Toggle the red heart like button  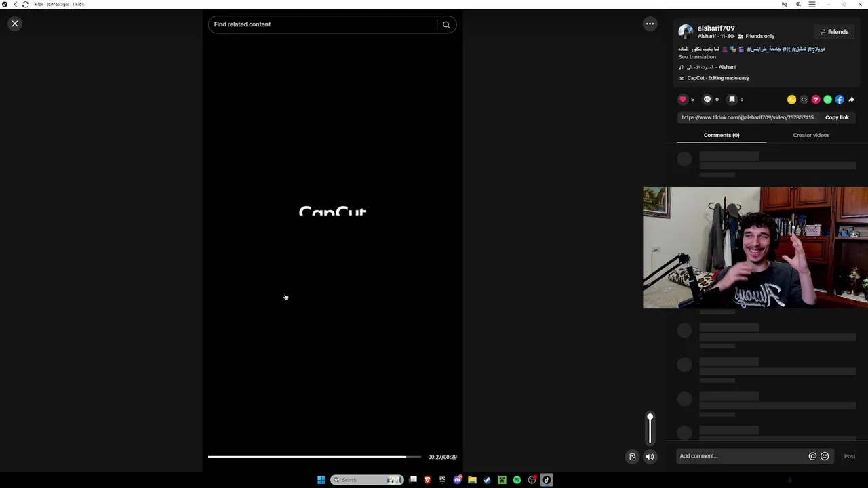(683, 100)
